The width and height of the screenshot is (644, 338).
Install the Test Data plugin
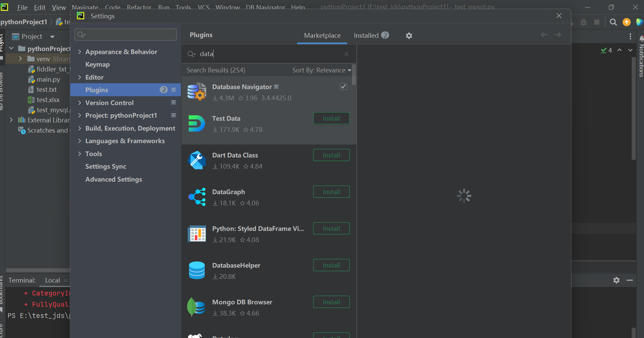(332, 118)
